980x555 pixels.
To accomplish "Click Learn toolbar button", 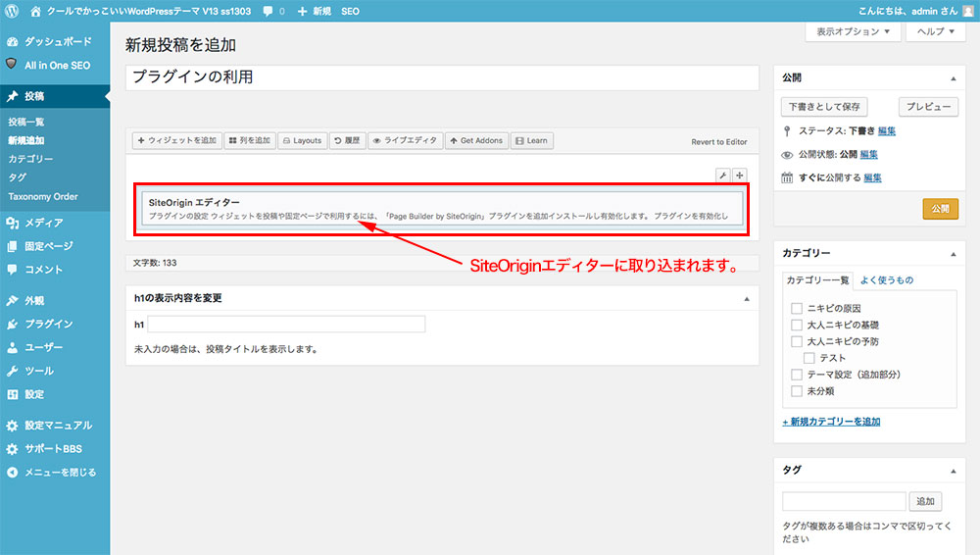I will pos(532,141).
